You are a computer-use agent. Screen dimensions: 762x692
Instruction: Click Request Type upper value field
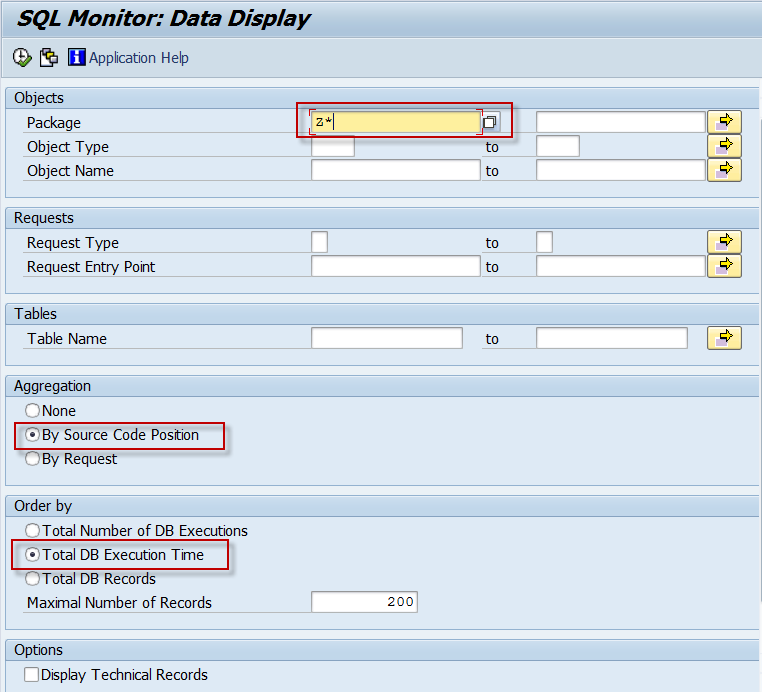pos(544,242)
